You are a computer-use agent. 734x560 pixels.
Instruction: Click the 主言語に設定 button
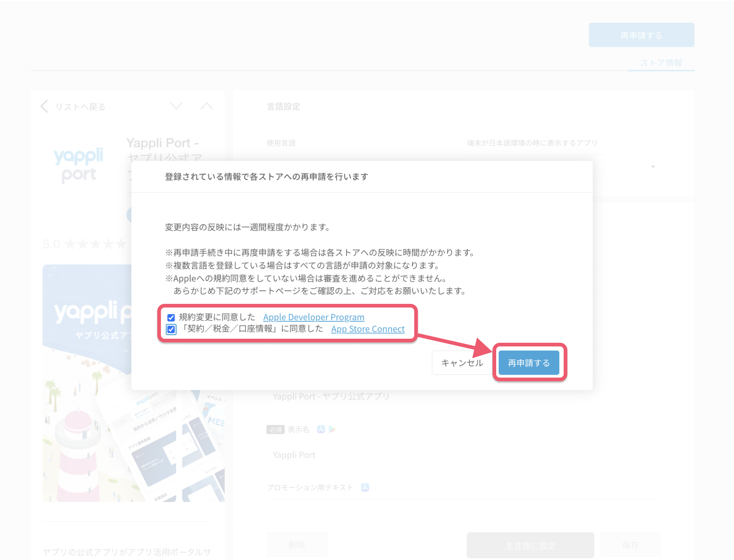click(x=530, y=545)
